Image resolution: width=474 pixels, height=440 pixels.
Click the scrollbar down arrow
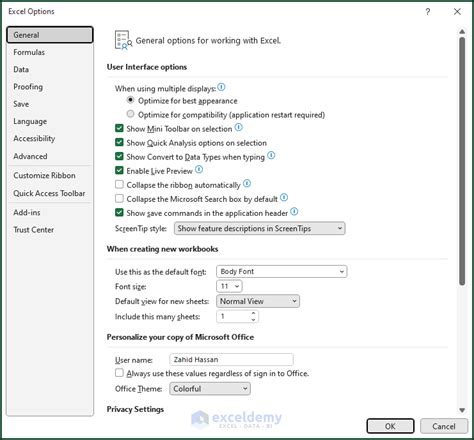tap(462, 410)
